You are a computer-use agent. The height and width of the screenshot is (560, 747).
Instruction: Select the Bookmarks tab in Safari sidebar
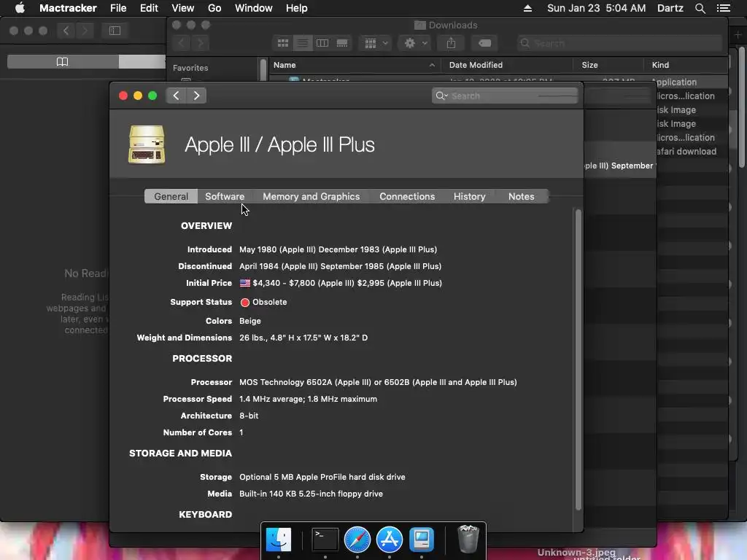pos(63,61)
